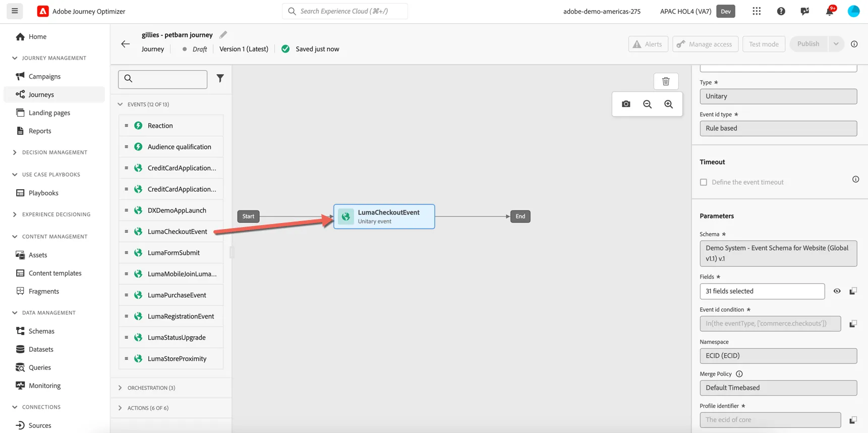Open the app switcher grid

pyautogui.click(x=757, y=11)
